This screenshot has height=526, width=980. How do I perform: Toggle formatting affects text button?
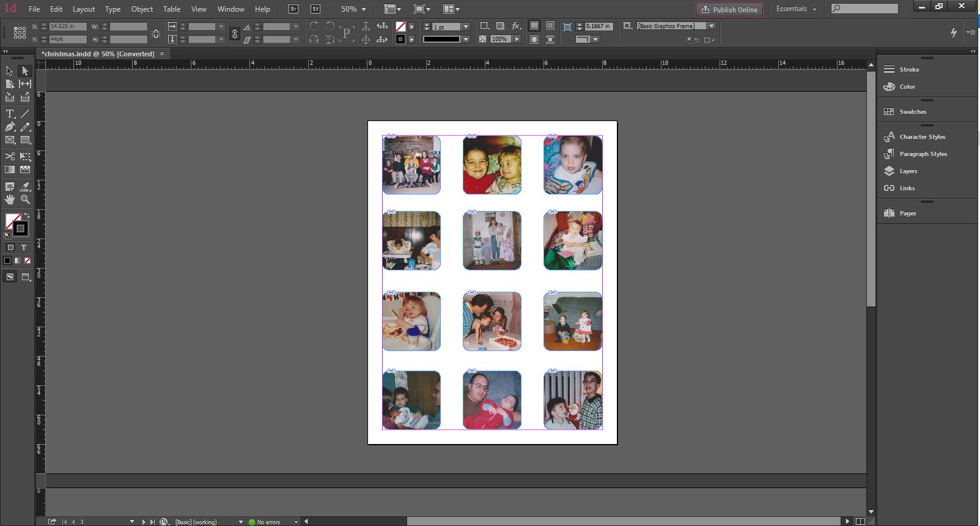pyautogui.click(x=24, y=248)
